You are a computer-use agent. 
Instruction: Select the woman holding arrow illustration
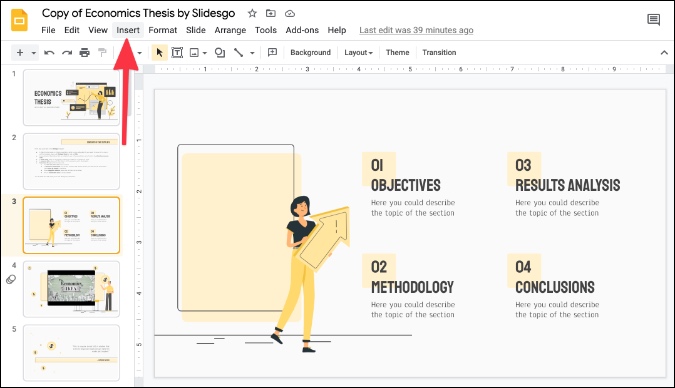click(x=310, y=273)
